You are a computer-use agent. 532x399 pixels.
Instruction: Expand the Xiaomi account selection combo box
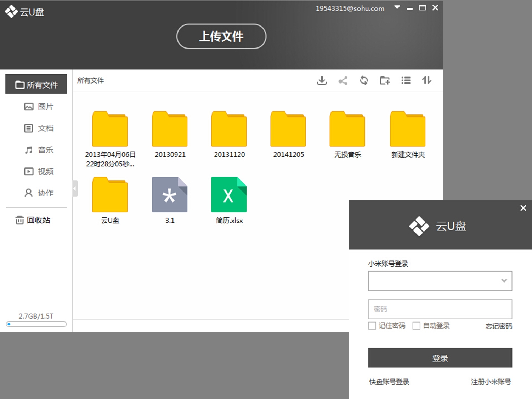coord(504,280)
